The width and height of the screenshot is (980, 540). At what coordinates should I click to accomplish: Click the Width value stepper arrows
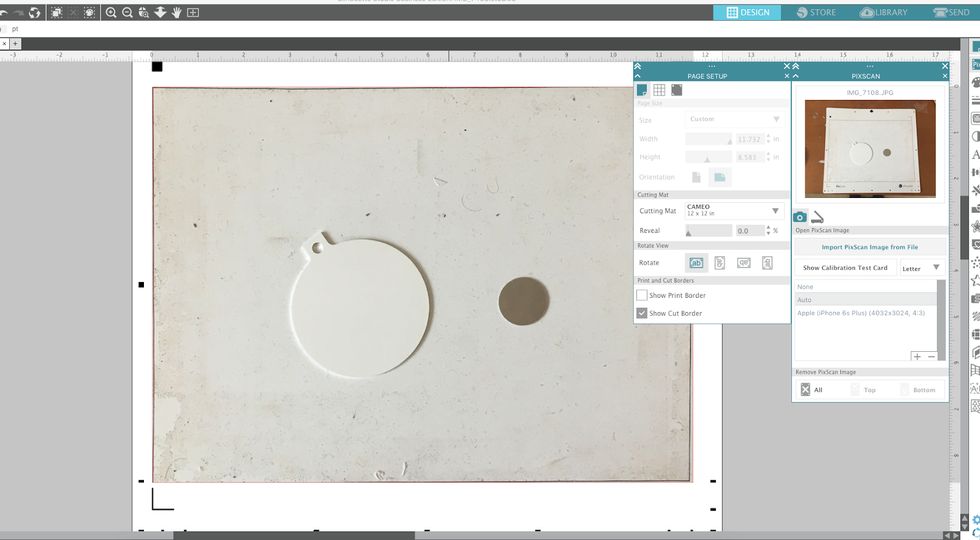[769, 139]
